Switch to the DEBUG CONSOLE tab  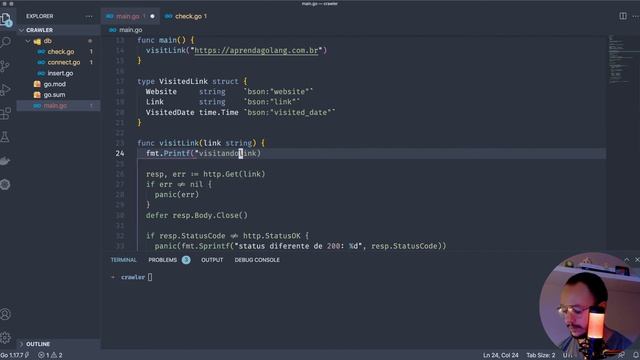[257, 260]
